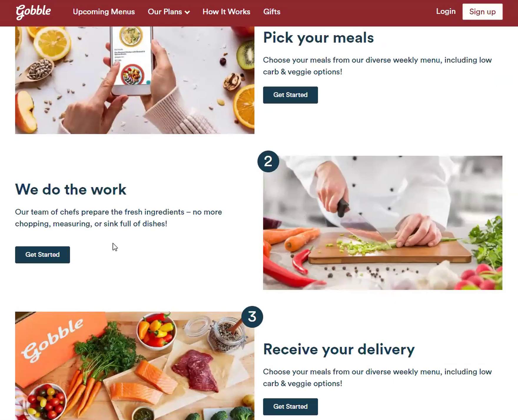The width and height of the screenshot is (518, 420).
Task: Click the chefs prepare fresh ingredients paragraph
Action: 118,218
